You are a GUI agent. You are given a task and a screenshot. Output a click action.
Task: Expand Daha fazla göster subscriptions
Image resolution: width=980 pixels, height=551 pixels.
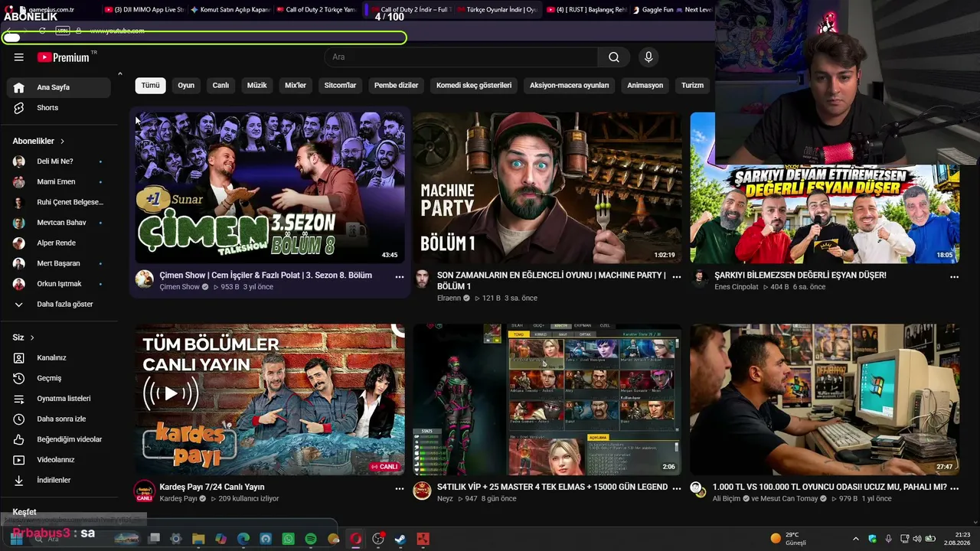[x=58, y=304]
